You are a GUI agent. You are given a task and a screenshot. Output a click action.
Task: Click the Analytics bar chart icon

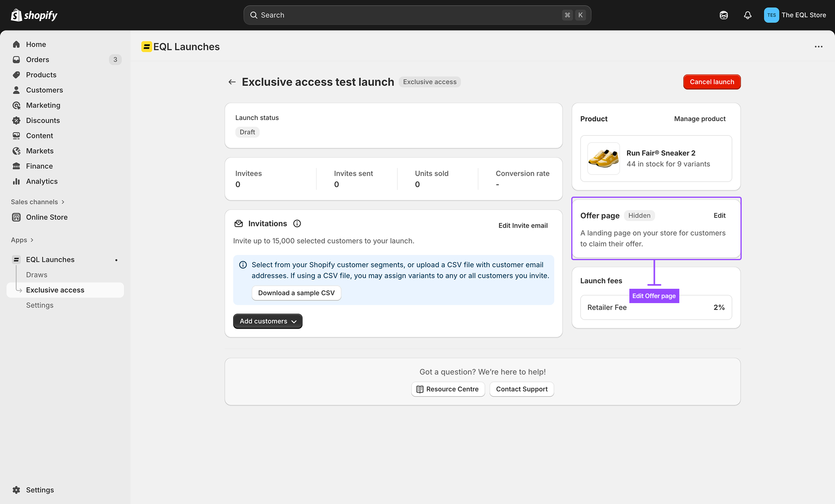point(16,181)
